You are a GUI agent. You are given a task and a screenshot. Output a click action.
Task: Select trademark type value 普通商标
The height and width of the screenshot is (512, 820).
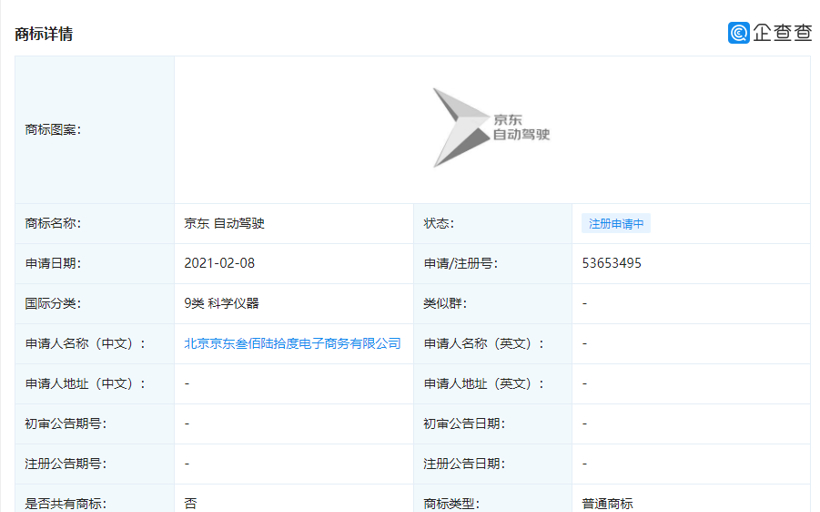[607, 504]
